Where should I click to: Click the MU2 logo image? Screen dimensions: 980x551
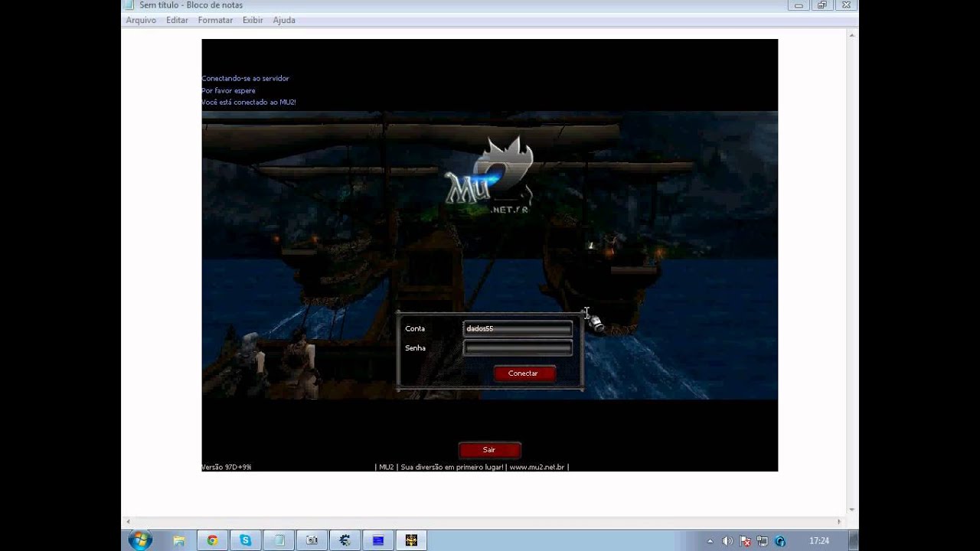(x=489, y=176)
